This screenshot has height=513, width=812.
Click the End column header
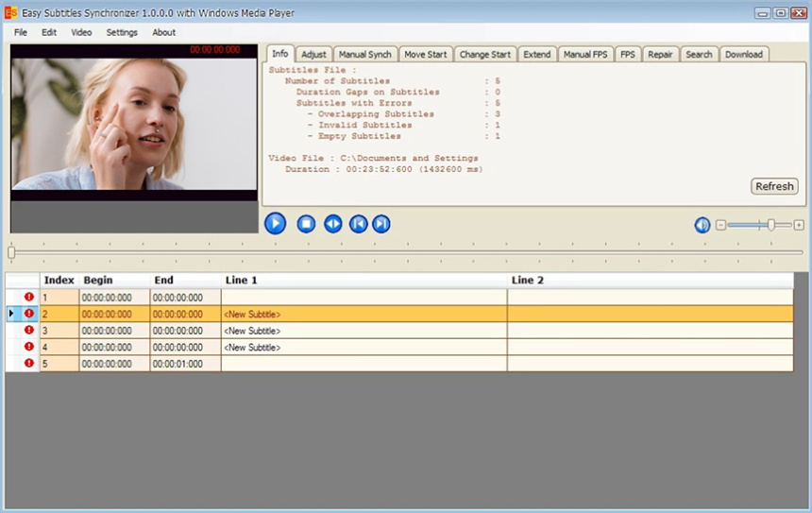pos(185,281)
